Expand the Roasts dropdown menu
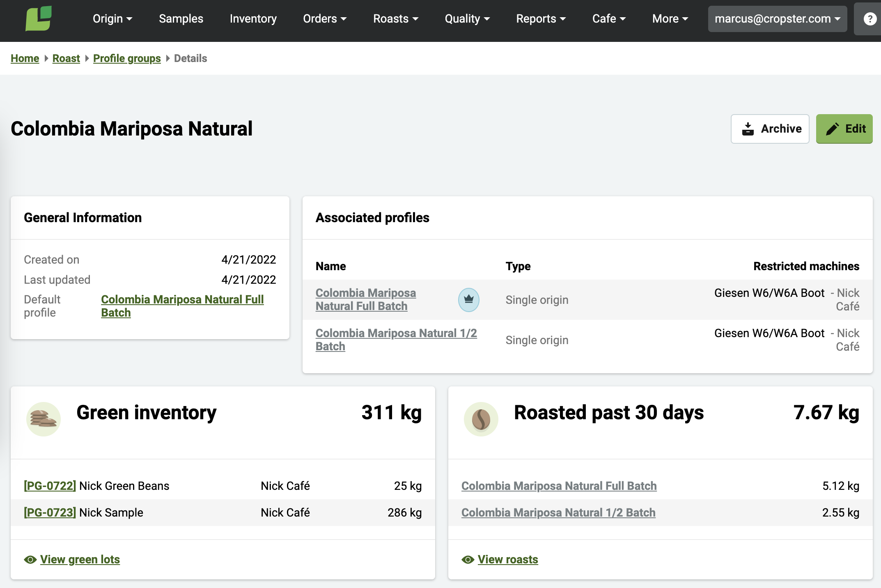 tap(396, 19)
